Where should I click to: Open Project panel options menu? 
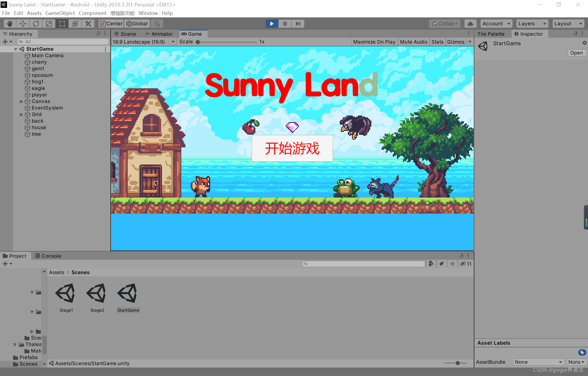point(468,256)
